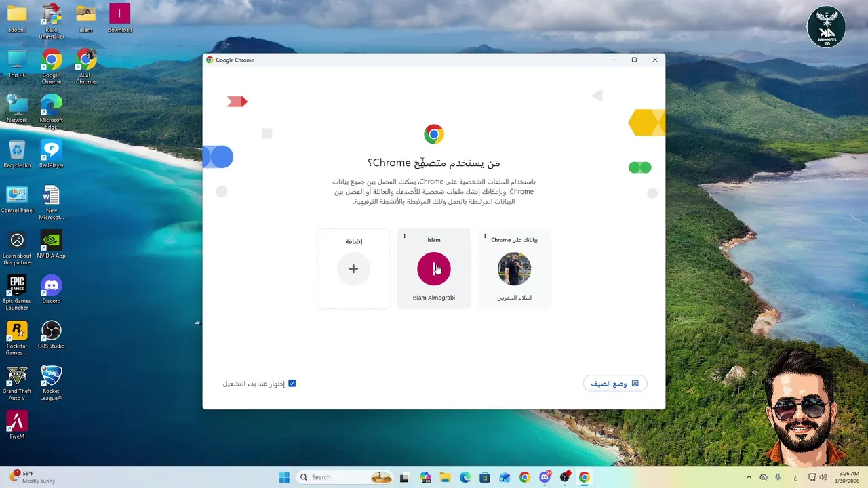Viewport: 868px width, 488px height.
Task: Open the volume tray icon
Action: coord(823,477)
